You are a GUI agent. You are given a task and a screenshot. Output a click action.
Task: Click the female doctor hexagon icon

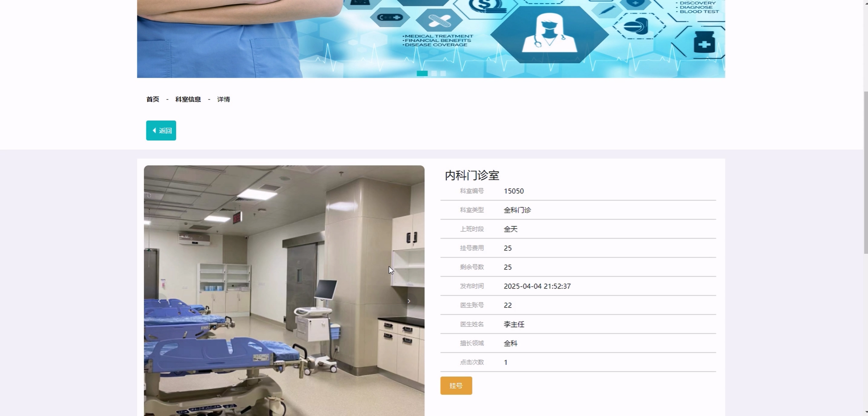[549, 34]
